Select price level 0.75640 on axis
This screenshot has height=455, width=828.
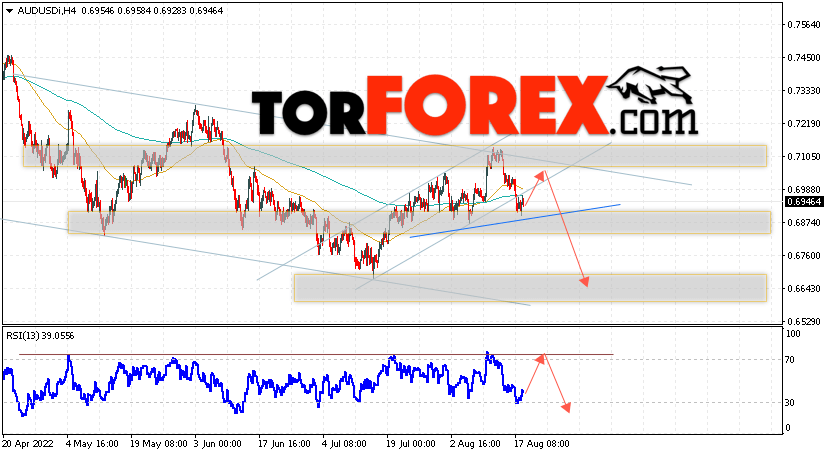pos(805,24)
